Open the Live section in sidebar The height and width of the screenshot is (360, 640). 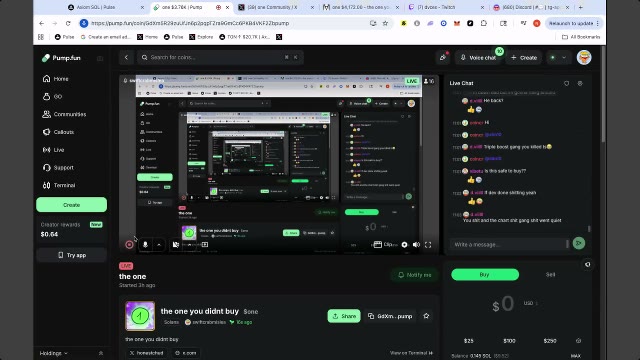pos(53,150)
